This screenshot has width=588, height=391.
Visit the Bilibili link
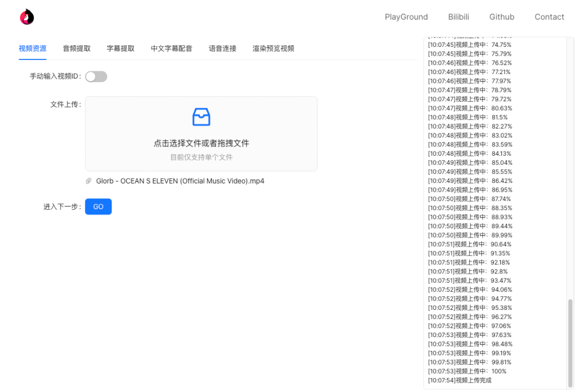(x=458, y=17)
